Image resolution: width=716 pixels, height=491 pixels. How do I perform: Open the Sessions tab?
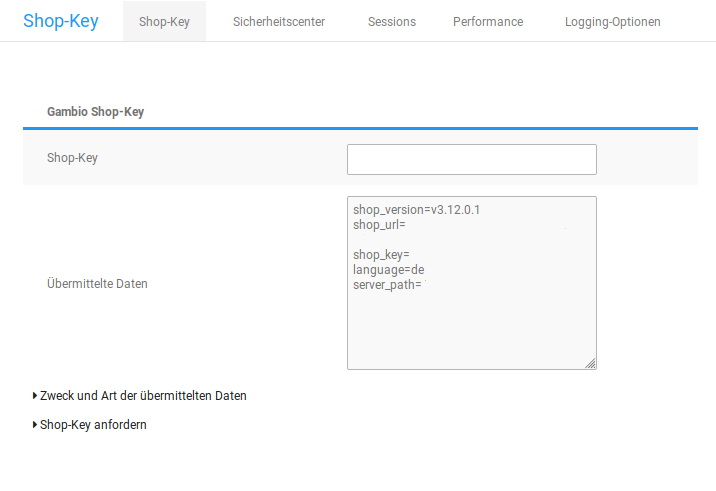pos(392,21)
